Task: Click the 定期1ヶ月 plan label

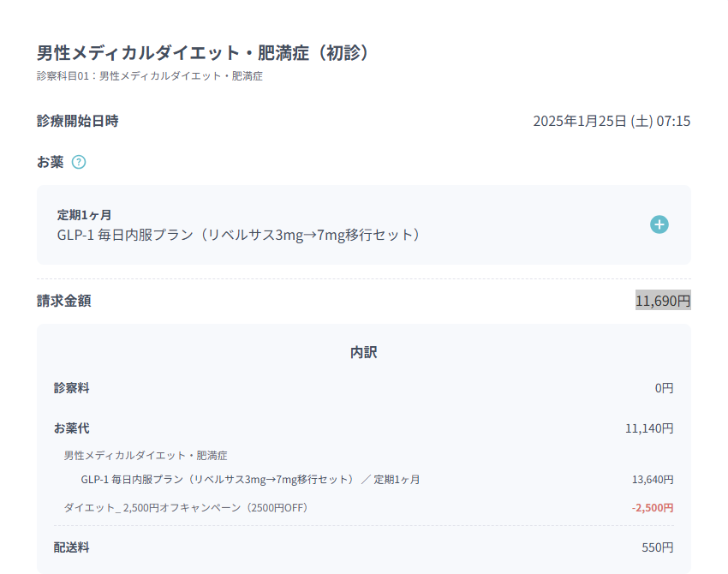Action: tap(84, 215)
